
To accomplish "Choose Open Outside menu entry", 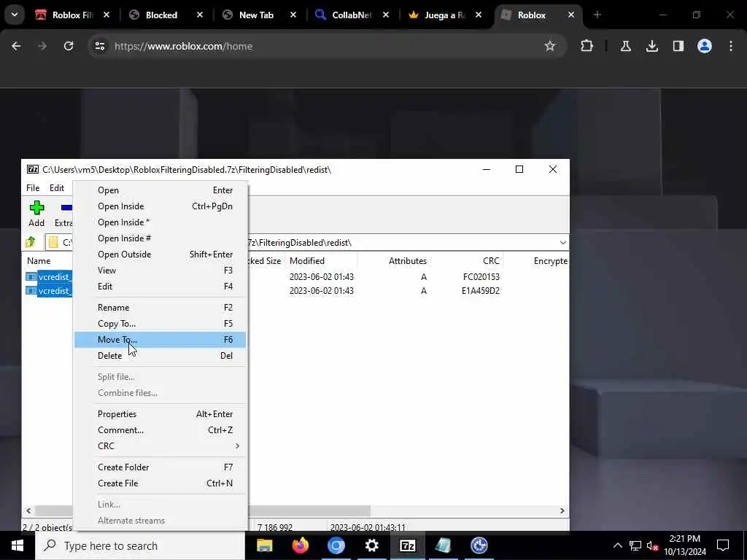I will 160,254.
